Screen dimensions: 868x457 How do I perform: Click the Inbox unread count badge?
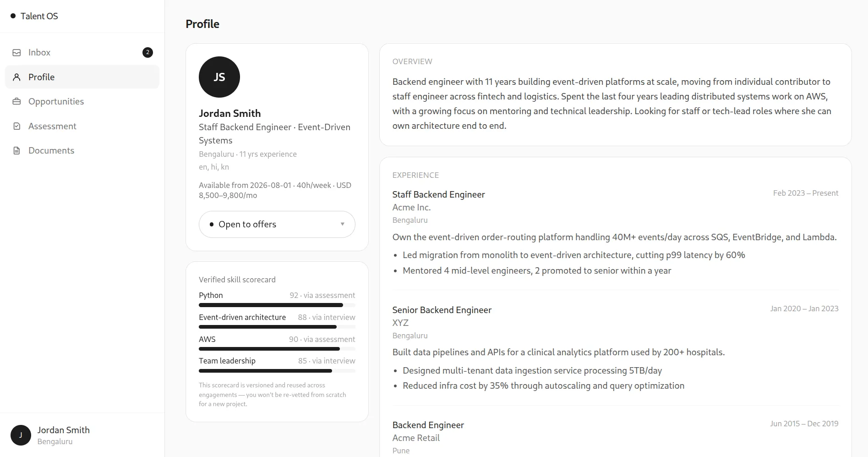pos(147,52)
